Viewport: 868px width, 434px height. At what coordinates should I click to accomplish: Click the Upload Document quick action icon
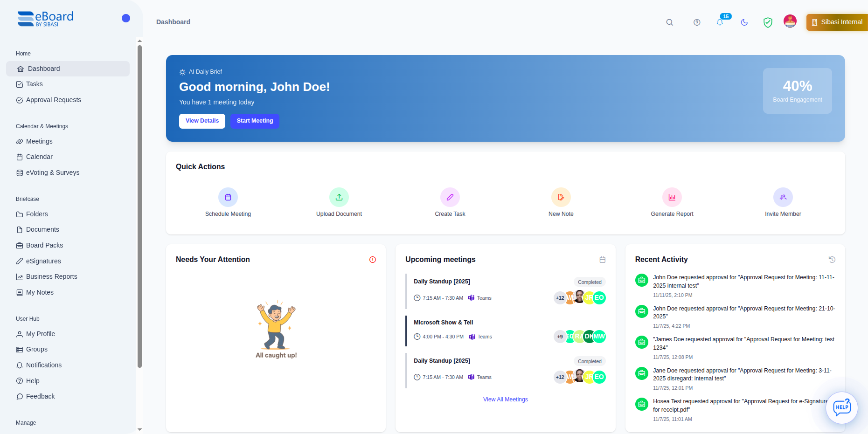[x=339, y=197]
